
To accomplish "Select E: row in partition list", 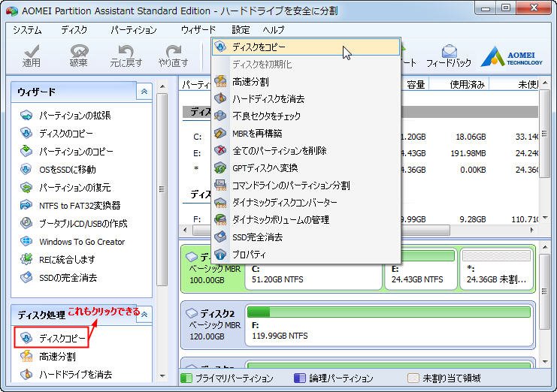I will pos(361,153).
